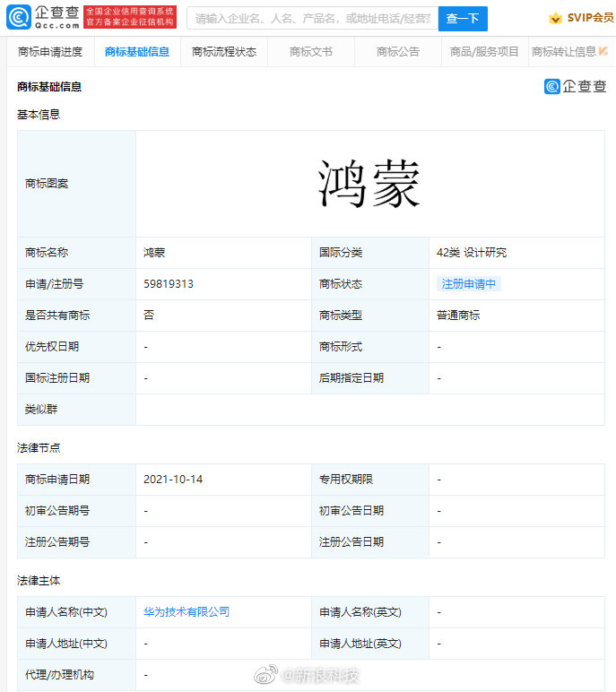The width and height of the screenshot is (616, 692).
Task: Open the 商标申请进度 tab
Action: [x=50, y=52]
